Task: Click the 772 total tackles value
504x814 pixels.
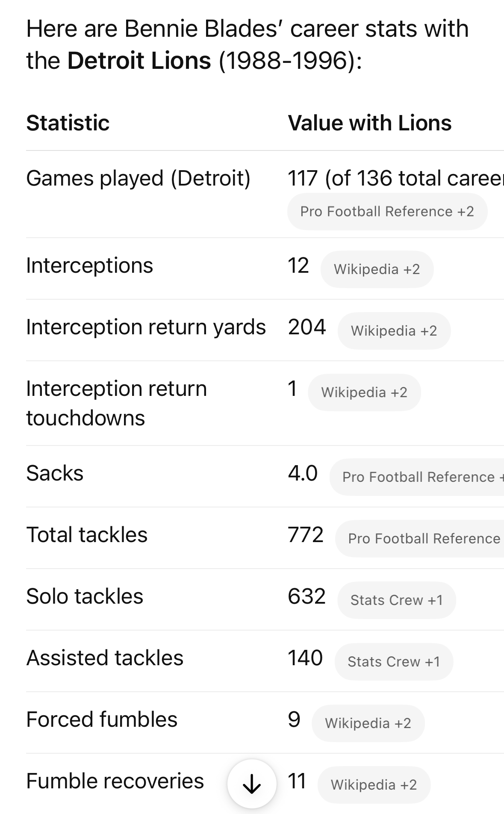Action: pos(305,535)
